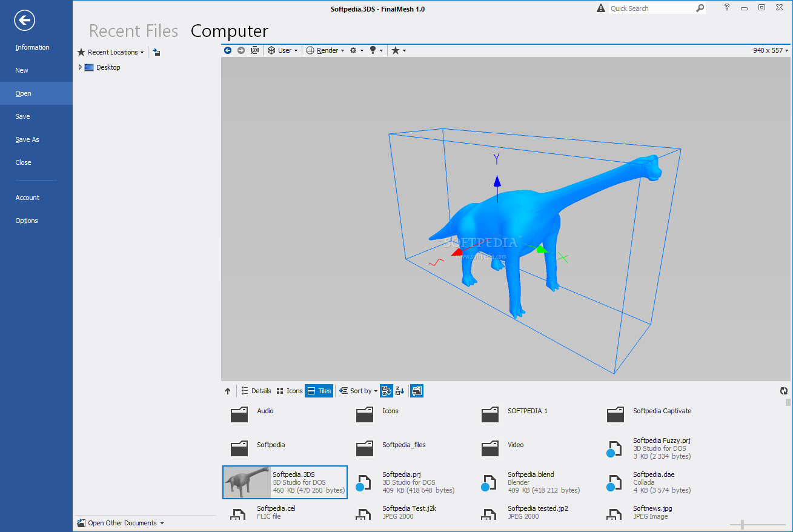Open the light bulb lighting dropdown
This screenshot has height=532, width=793.
click(376, 50)
